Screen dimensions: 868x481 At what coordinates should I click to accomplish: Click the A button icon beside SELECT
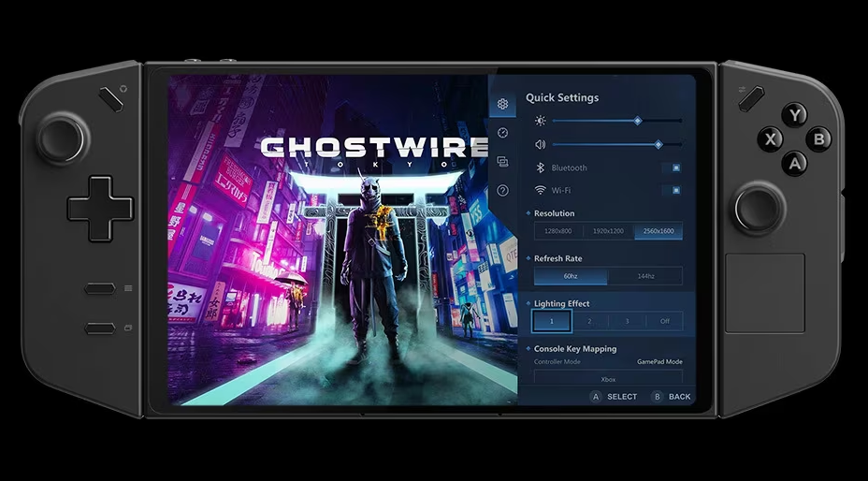pos(596,396)
